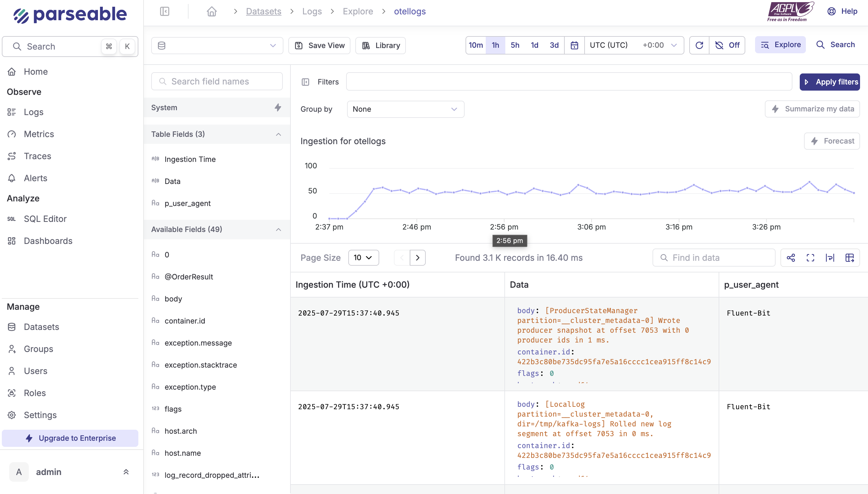This screenshot has height=494, width=868.
Task: Change Page Size dropdown value 10
Action: click(363, 258)
